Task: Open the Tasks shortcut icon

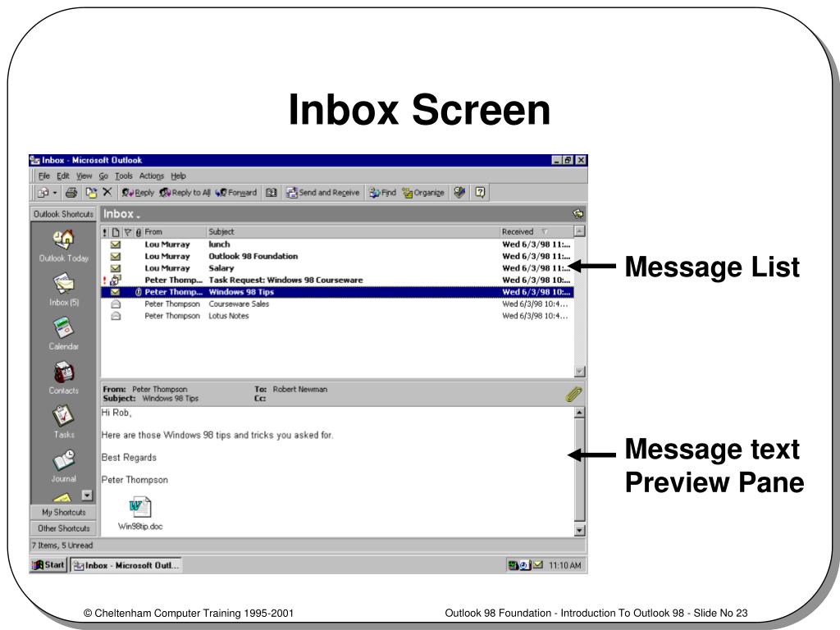Action: tap(63, 416)
